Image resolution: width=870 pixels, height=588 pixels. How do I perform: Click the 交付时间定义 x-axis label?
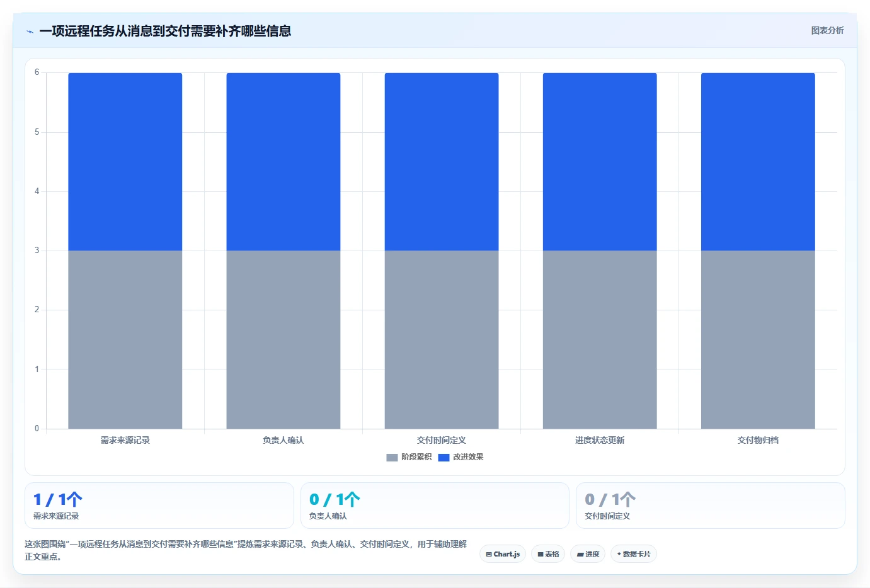(x=442, y=441)
